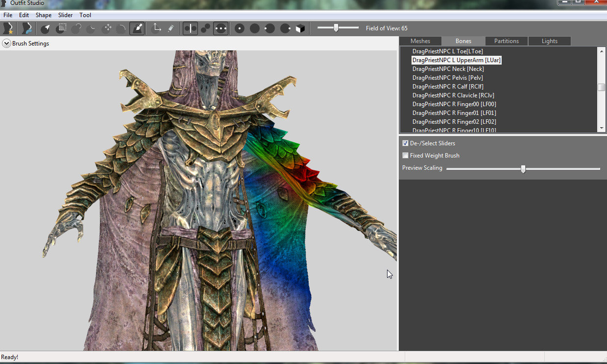Click the New Project star icon
Image resolution: width=607 pixels, height=364 pixels.
click(8, 28)
